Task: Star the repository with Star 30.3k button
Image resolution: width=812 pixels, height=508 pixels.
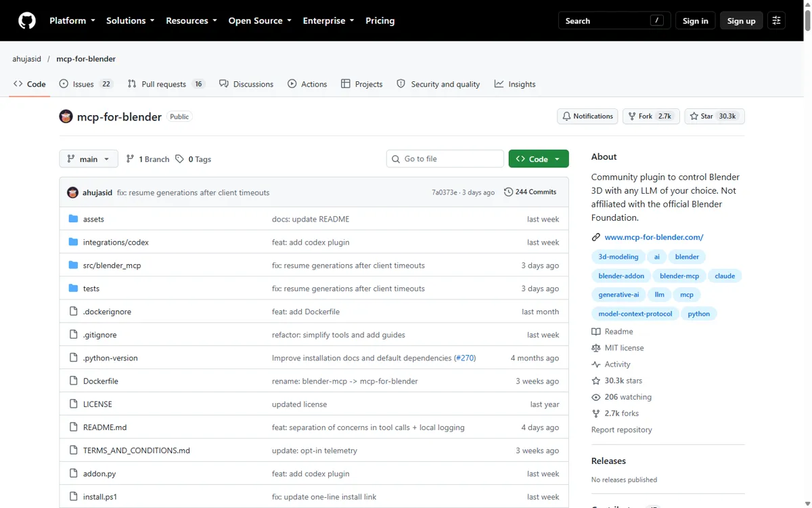Action: [x=715, y=117]
